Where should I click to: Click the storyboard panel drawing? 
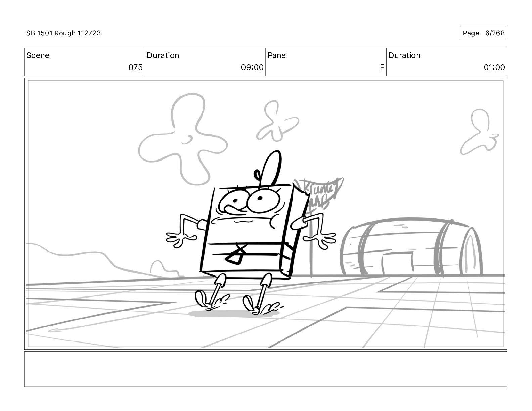tap(265, 214)
